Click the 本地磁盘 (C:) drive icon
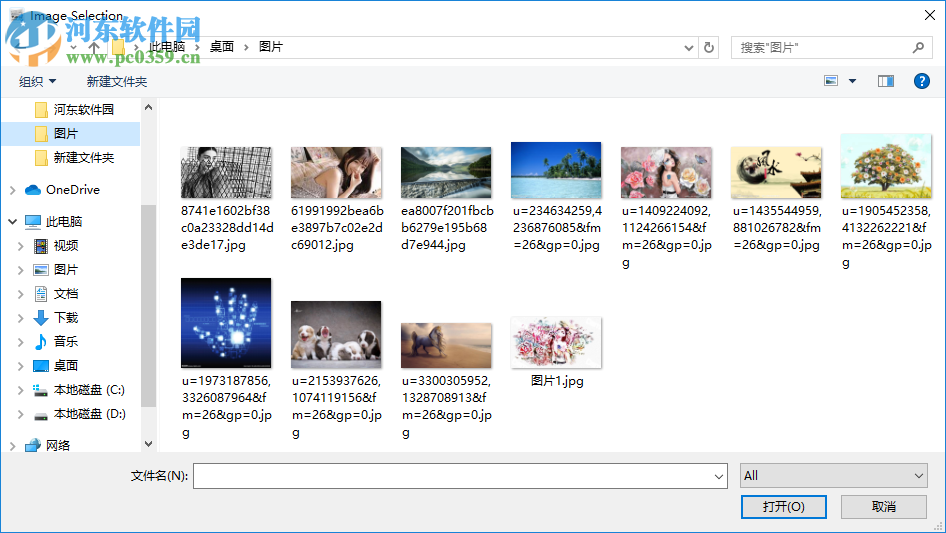946x533 pixels. (x=40, y=390)
